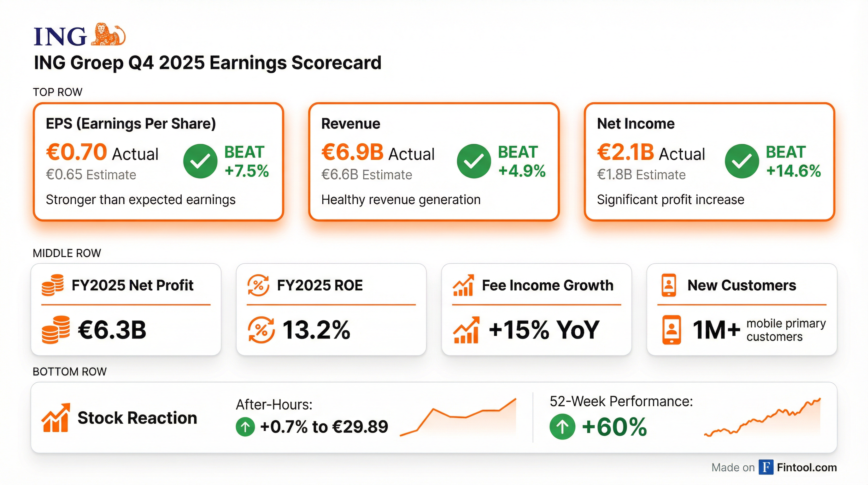Viewport: 868px width, 485px height.
Task: Click the coins icon beside FY2025 Net Profit
Action: 53,285
